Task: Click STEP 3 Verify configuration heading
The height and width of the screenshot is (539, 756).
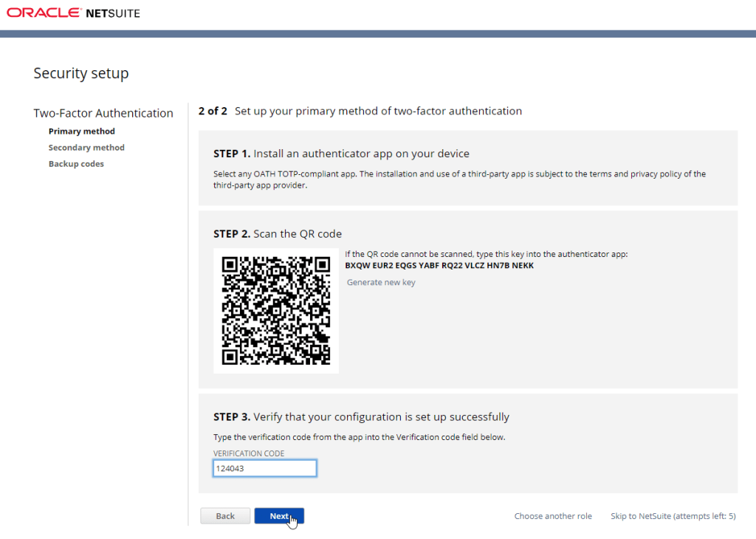Action: [361, 416]
